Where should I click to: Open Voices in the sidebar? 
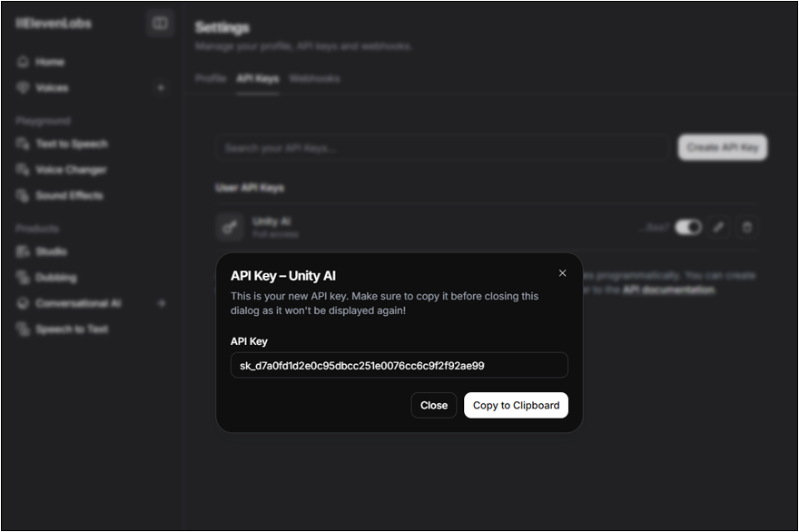52,88
